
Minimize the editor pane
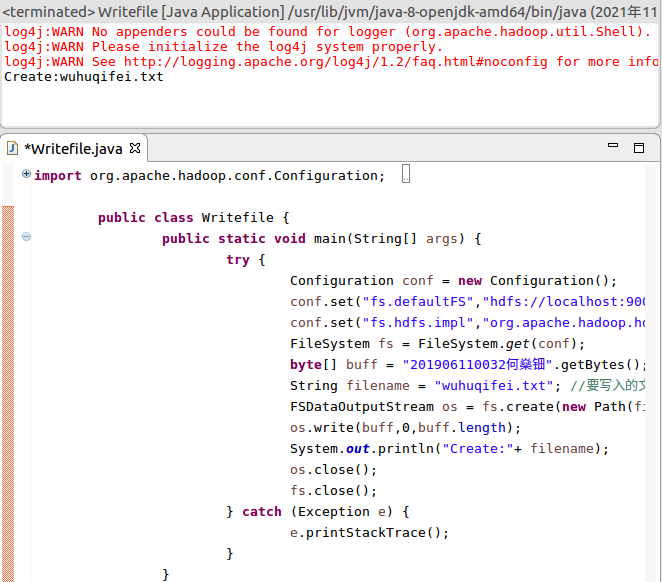coord(613,145)
